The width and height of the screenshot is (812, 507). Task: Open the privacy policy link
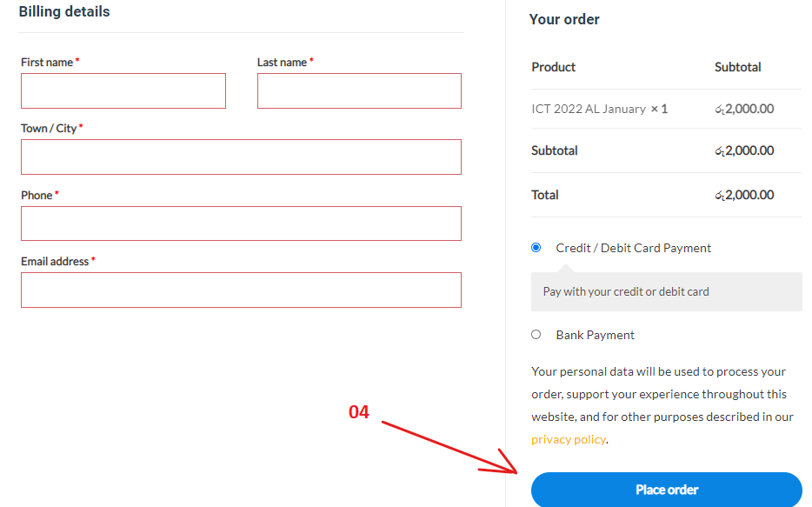point(568,439)
